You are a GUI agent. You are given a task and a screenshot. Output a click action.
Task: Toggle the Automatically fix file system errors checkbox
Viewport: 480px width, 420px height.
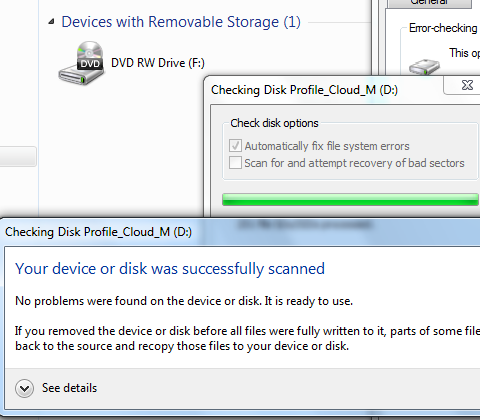tap(235, 146)
